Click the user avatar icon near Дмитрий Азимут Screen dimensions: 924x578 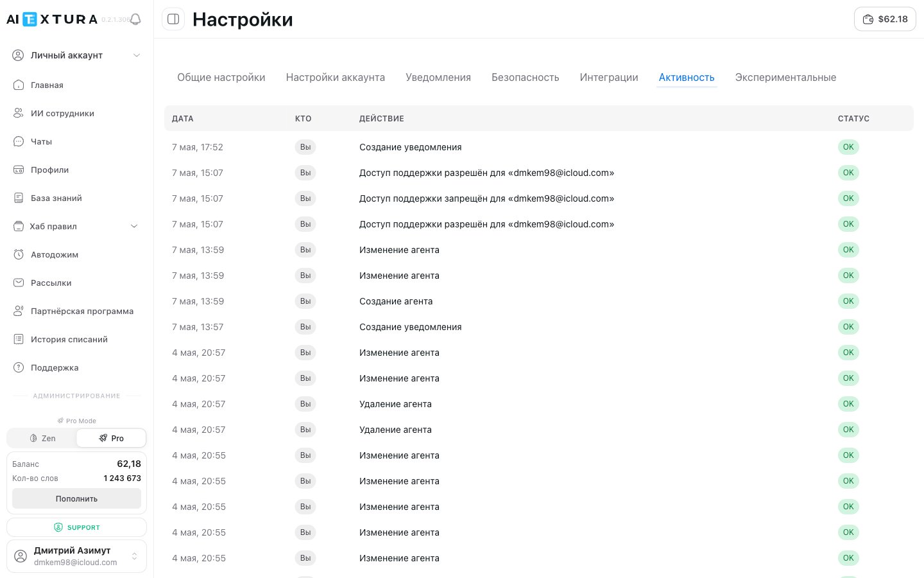pos(21,556)
